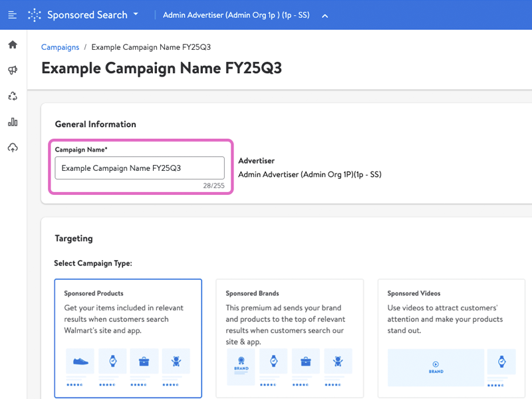Select the Sponsored Products campaign type card
Screen dimensions: 532x399
(x=128, y=338)
